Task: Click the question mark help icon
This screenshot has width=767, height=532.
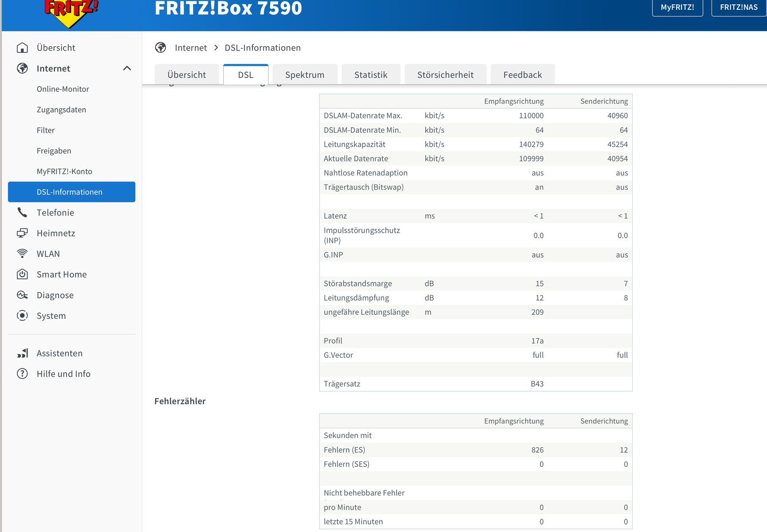Action: pyautogui.click(x=22, y=374)
